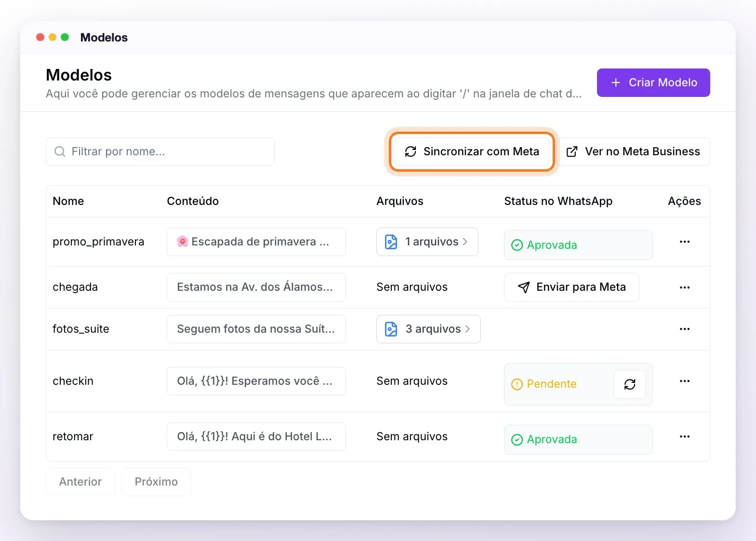Image resolution: width=756 pixels, height=541 pixels.
Task: Click the Conteúdo column header
Action: pyautogui.click(x=193, y=201)
